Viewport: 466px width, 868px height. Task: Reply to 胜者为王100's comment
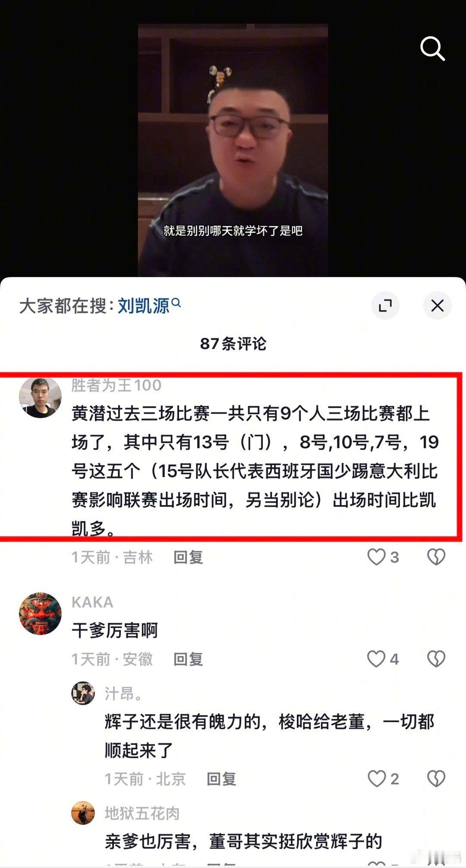coord(188,557)
